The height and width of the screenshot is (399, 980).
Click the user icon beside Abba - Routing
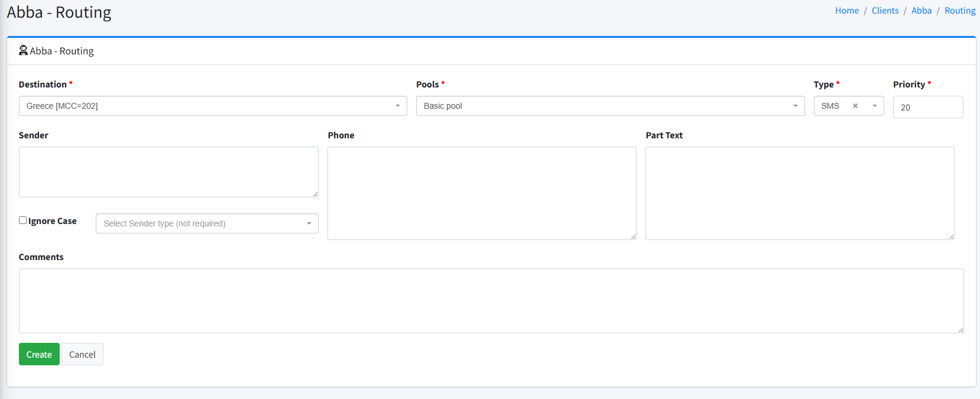(23, 51)
